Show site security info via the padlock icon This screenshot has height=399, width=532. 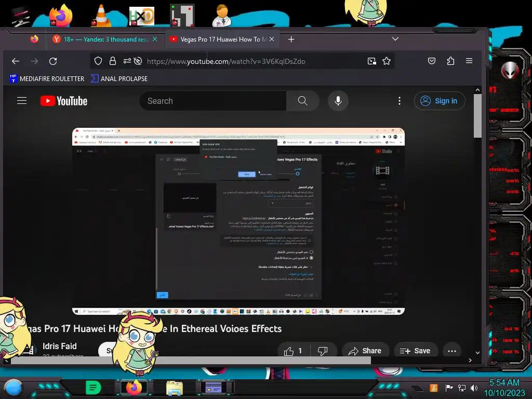[113, 61]
